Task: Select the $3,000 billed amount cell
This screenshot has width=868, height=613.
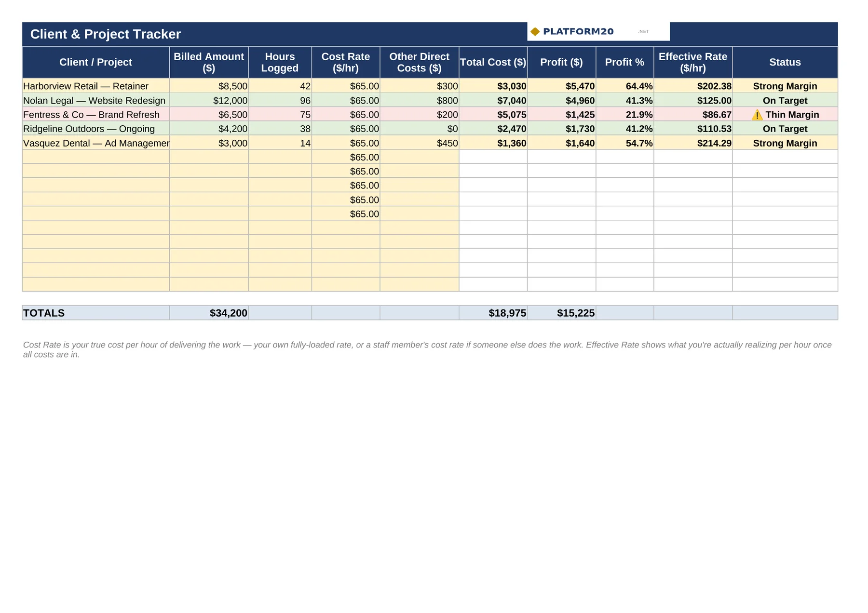Action: click(209, 143)
